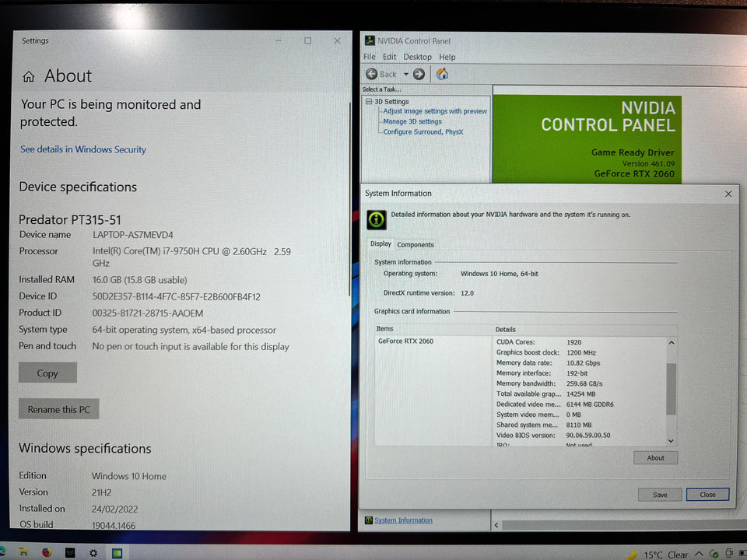747x560 pixels.
Task: Click the NVIDIA Control Panel title bar icon
Action: (x=369, y=40)
